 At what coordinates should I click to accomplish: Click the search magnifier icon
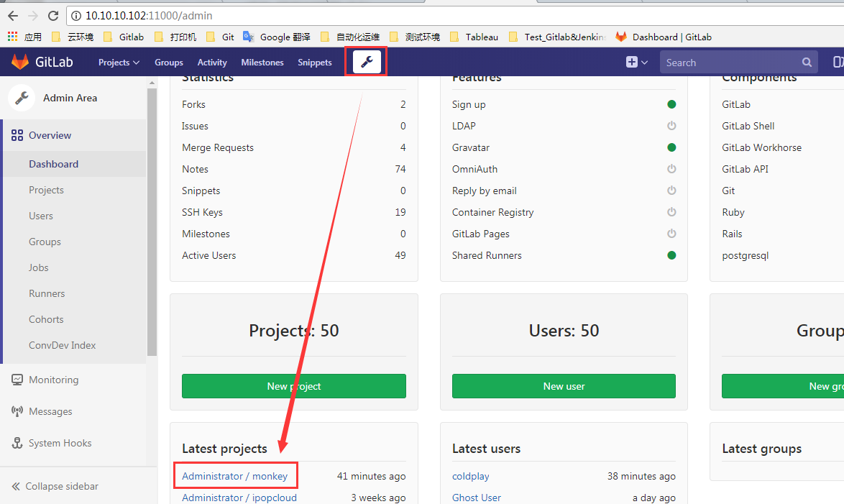coord(807,63)
